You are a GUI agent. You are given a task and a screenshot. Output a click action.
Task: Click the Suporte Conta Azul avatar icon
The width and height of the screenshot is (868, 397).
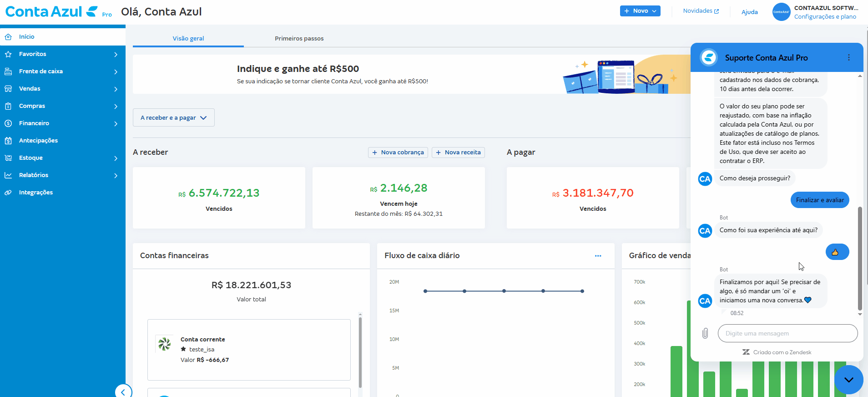pyautogui.click(x=709, y=57)
